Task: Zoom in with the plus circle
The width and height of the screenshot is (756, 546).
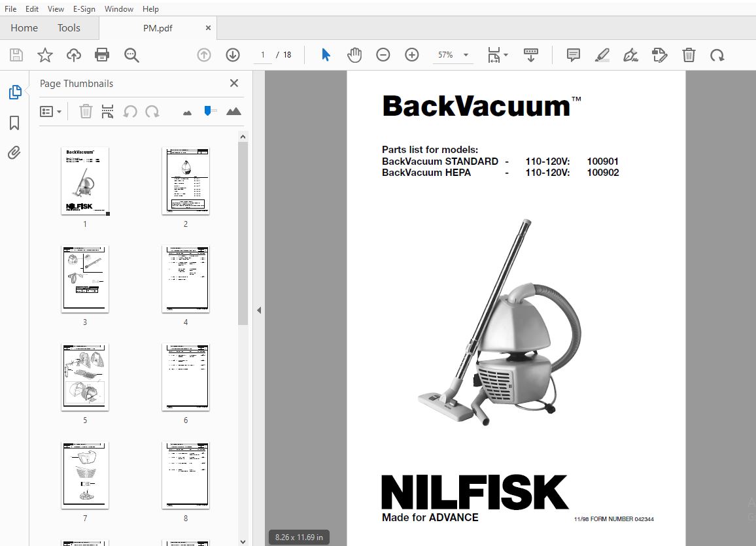Action: [x=412, y=55]
